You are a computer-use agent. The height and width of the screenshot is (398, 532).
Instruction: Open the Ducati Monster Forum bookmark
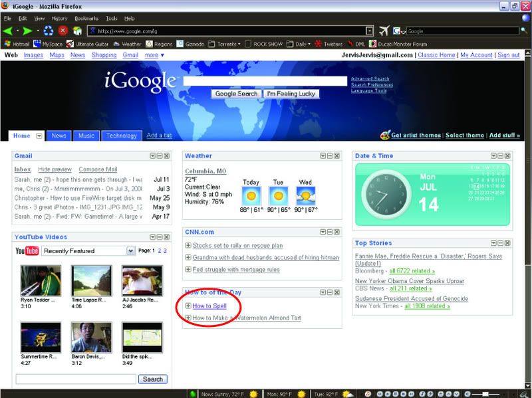click(x=398, y=44)
